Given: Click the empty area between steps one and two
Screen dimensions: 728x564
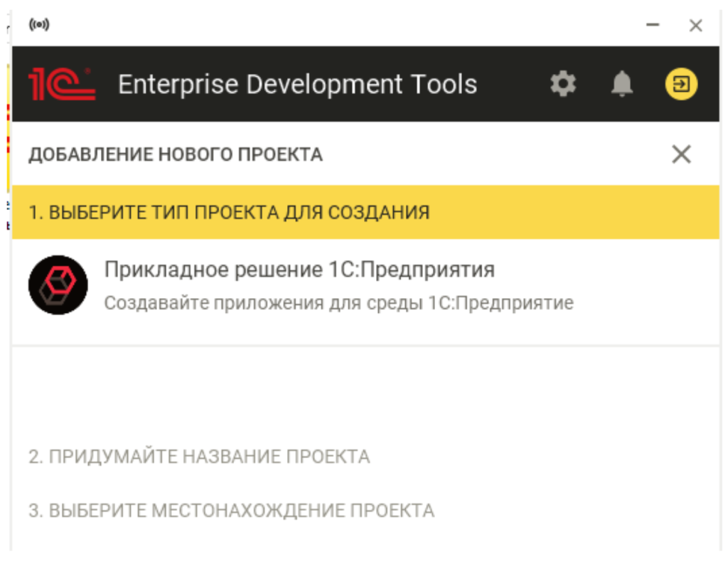Looking at the screenshot, I should click(x=355, y=388).
